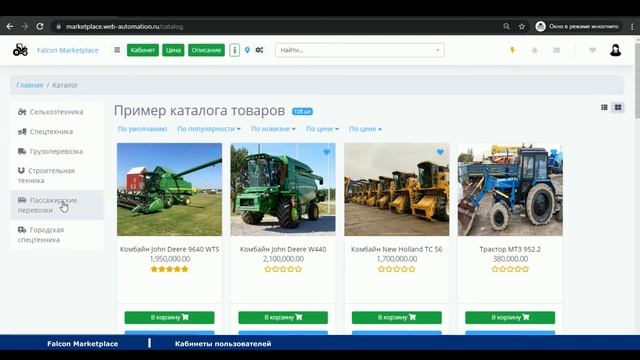The image size is (640, 360).
Task: Click the browser back arrow
Action: [x=10, y=26]
